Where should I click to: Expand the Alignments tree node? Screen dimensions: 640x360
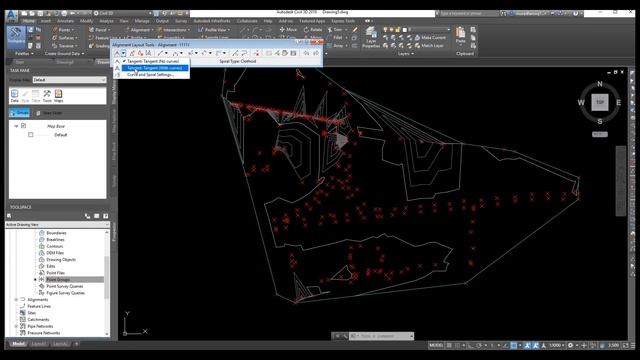(x=16, y=300)
